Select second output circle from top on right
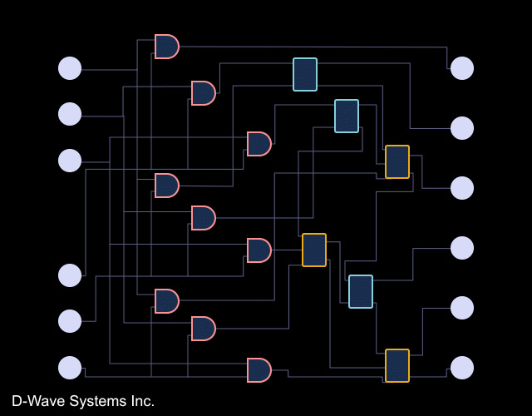Image resolution: width=532 pixels, height=416 pixels. click(462, 128)
